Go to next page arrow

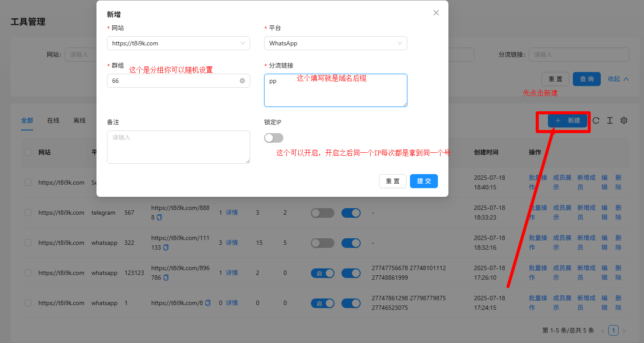[624, 331]
